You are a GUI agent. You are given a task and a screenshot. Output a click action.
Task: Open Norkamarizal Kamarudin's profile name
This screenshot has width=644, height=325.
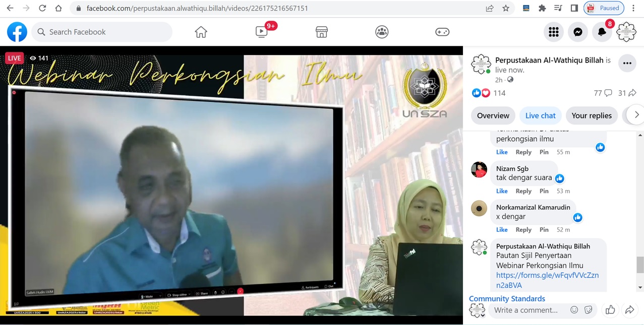pyautogui.click(x=533, y=207)
